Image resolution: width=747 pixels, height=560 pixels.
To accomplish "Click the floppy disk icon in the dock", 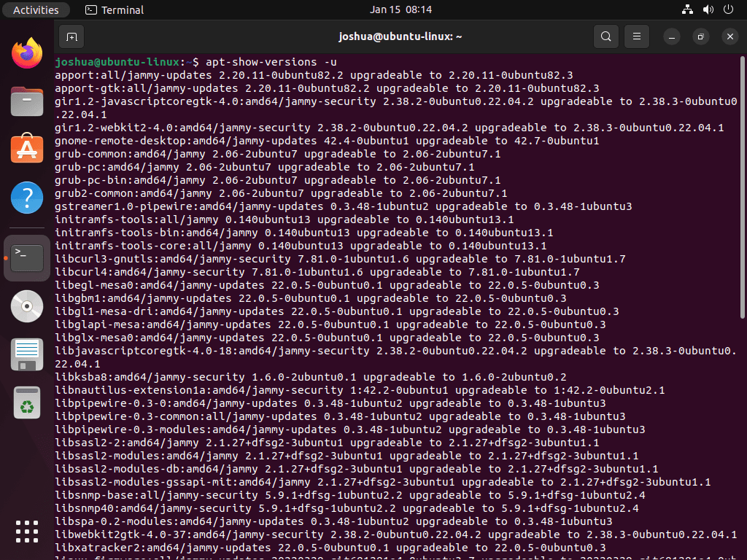I will (26, 355).
